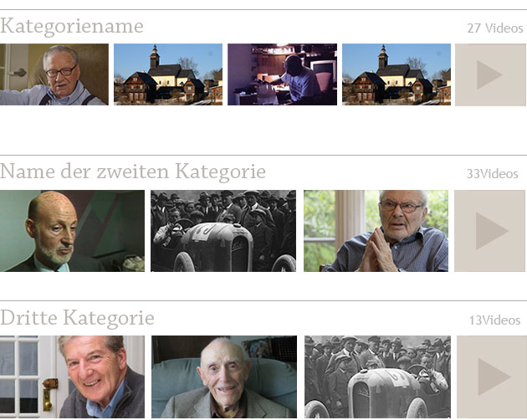Click the beige next-videos panel in Kategoriename row
Viewport: 527px width, 420px height.
tap(491, 74)
